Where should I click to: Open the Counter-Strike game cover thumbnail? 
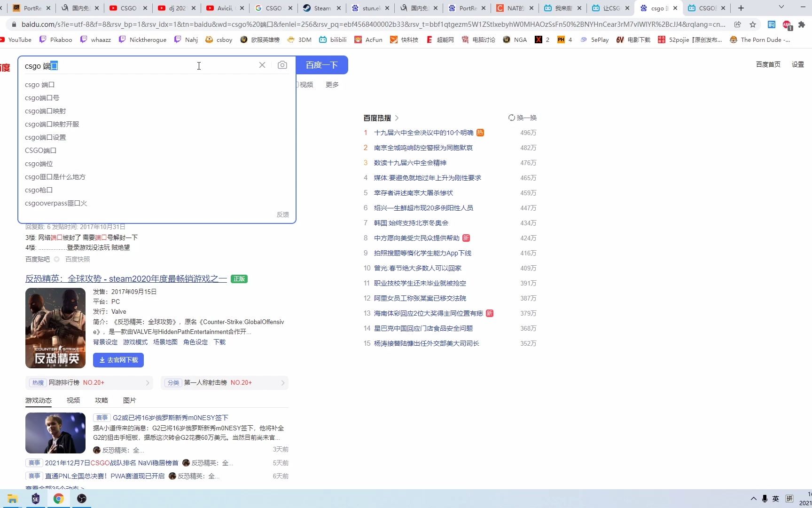tap(55, 328)
